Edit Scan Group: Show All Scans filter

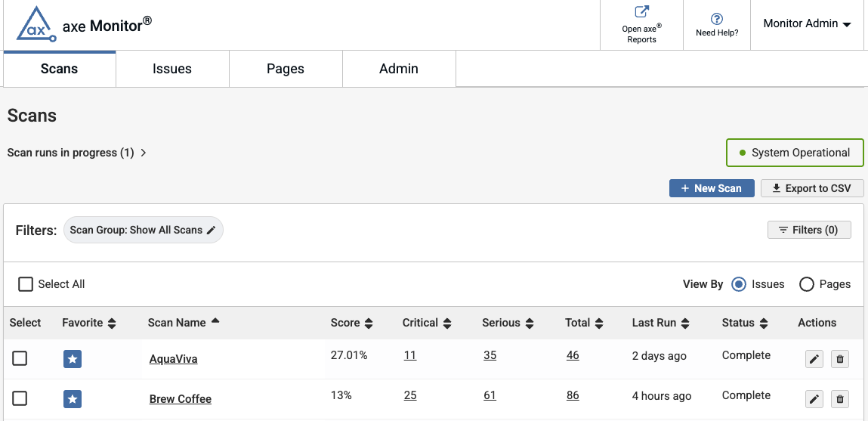pyautogui.click(x=144, y=230)
